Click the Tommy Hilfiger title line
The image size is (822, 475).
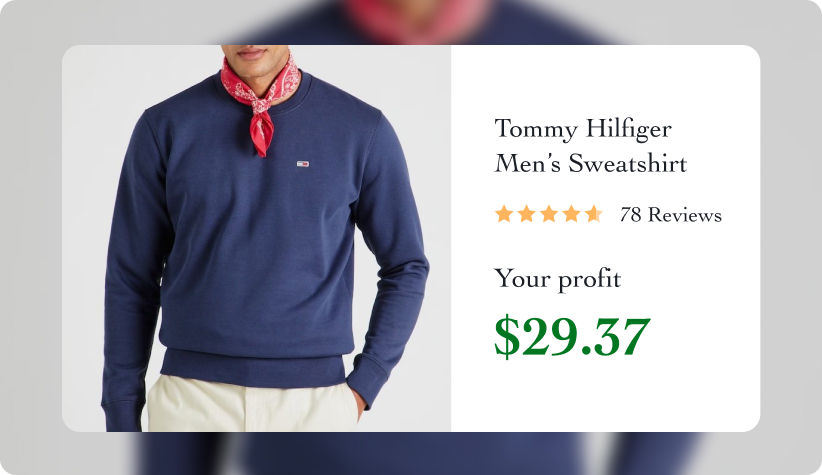(x=583, y=129)
